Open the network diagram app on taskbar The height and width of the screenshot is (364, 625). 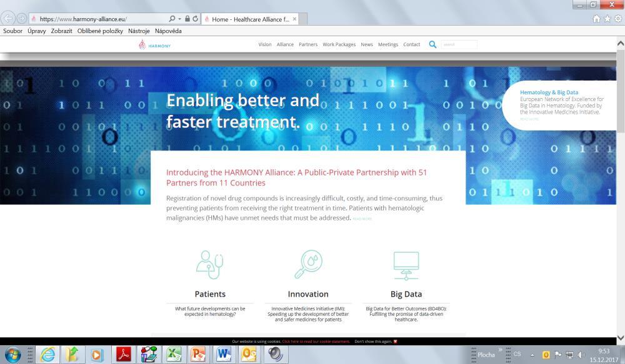pyautogui.click(x=149, y=355)
